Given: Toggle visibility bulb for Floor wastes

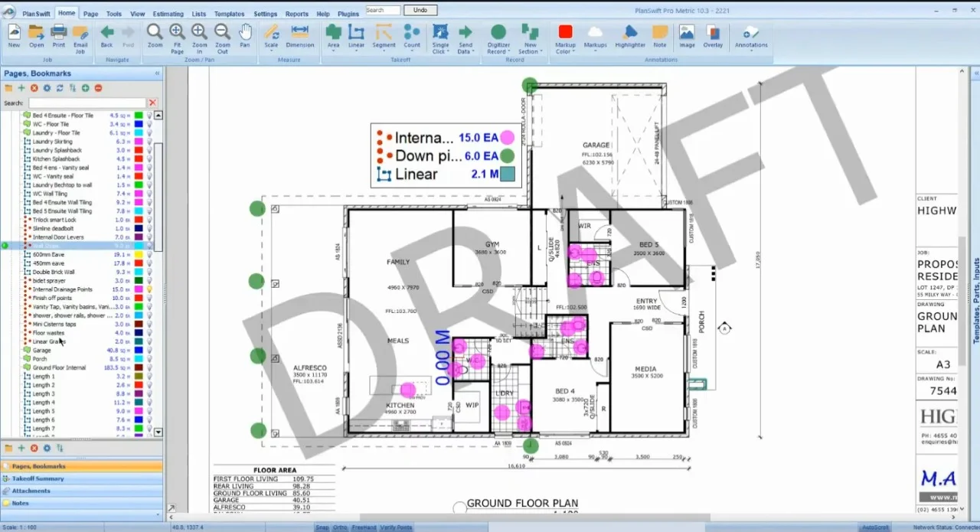Looking at the screenshot, I should click(149, 333).
